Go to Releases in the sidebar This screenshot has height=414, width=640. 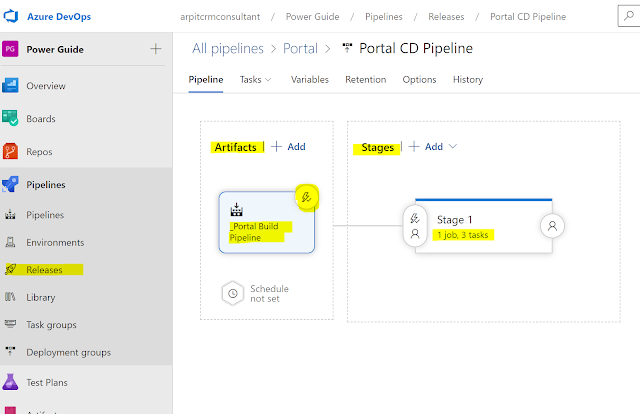pyautogui.click(x=44, y=270)
